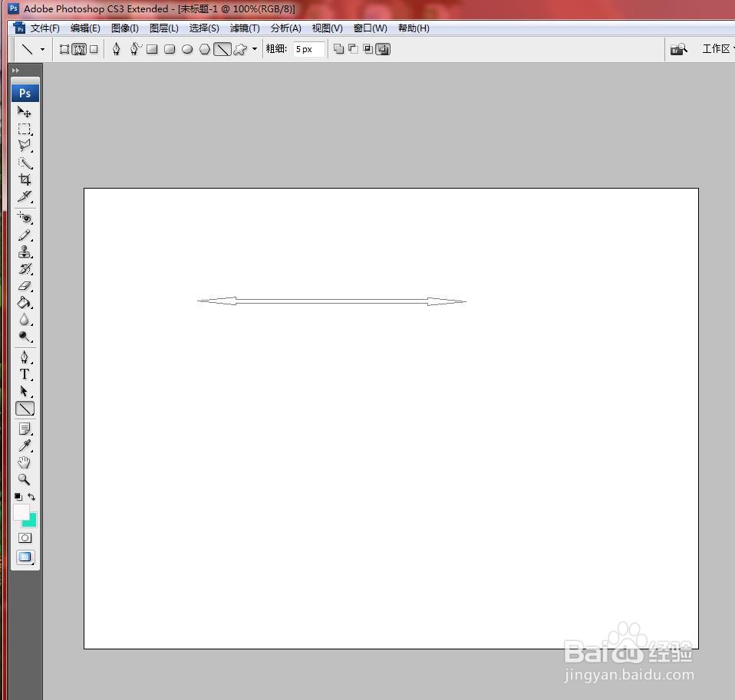
Task: Expand the toolbox double-arrow
Action: click(x=15, y=71)
